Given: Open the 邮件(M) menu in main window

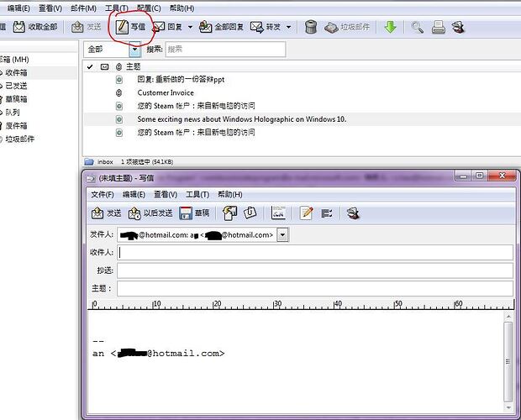Looking at the screenshot, I should click(x=83, y=8).
